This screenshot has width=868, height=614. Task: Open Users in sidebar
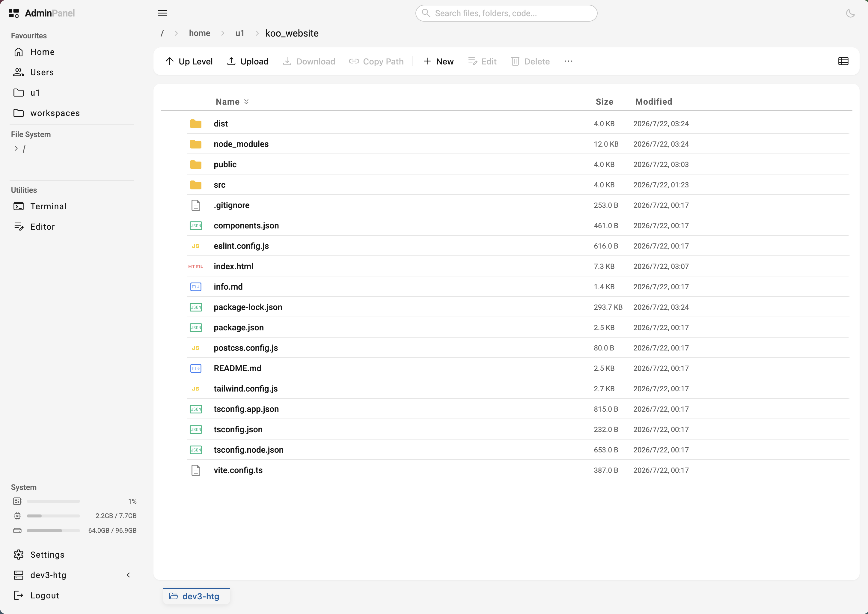(x=72, y=72)
